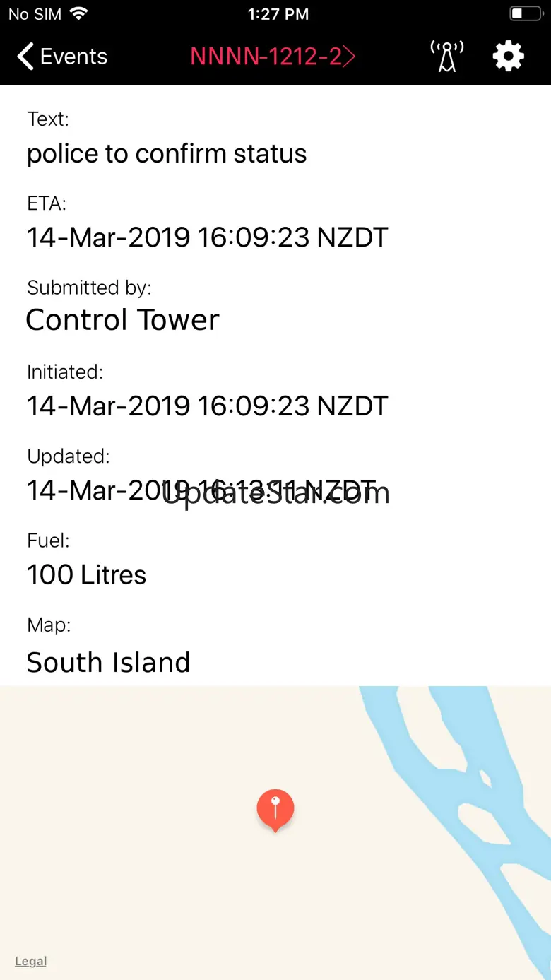
Task: Tap the red map pin marker
Action: point(275,808)
